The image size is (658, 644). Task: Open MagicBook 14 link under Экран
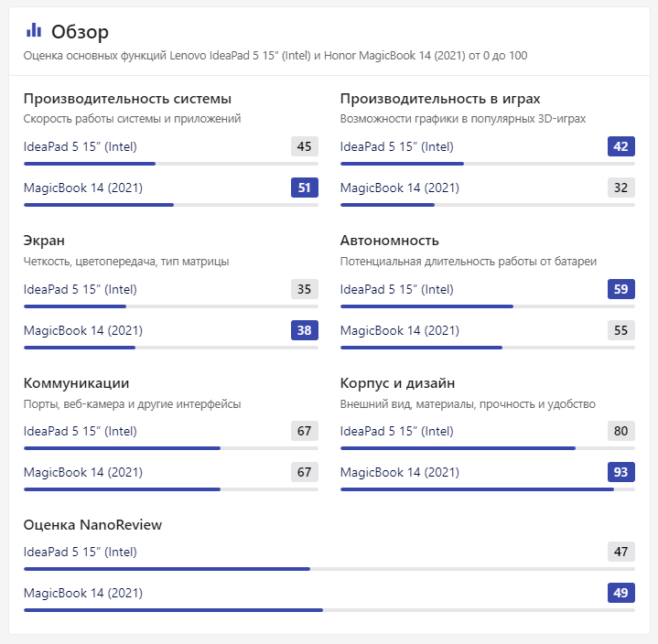(x=83, y=330)
